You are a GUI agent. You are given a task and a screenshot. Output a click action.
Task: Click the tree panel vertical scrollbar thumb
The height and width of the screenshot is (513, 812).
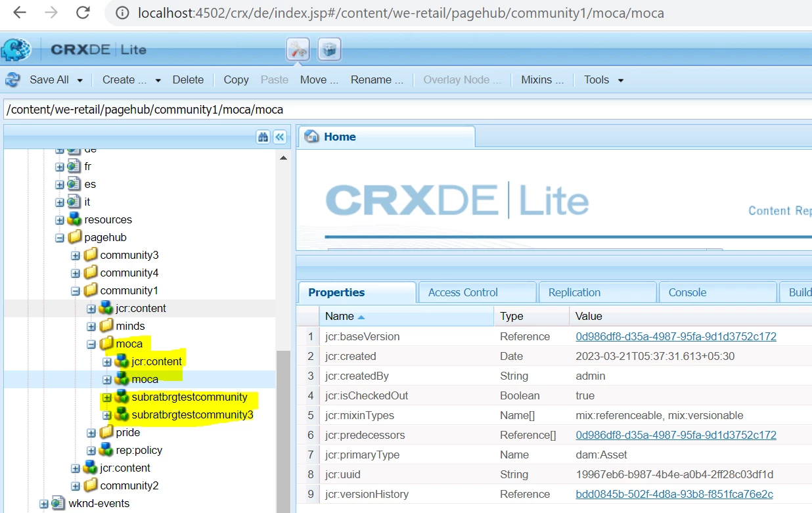283,430
